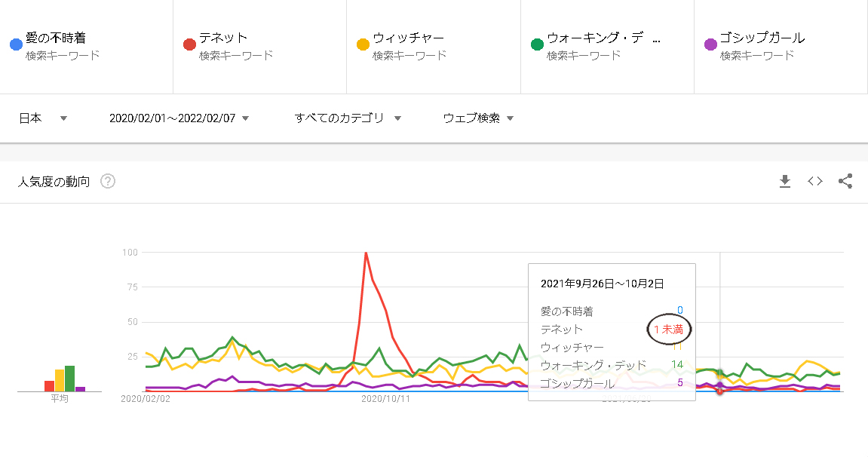
Task: Click the 平均 average bar chart
Action: (x=60, y=379)
